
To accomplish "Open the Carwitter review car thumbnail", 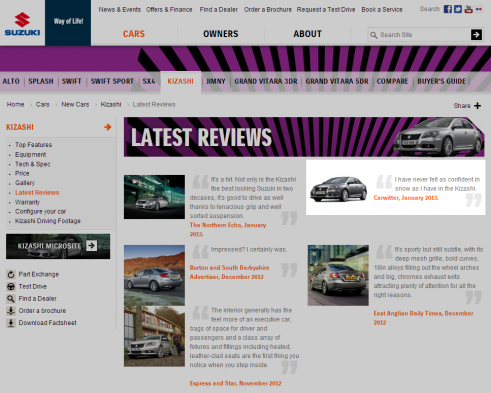I will pyautogui.click(x=339, y=189).
